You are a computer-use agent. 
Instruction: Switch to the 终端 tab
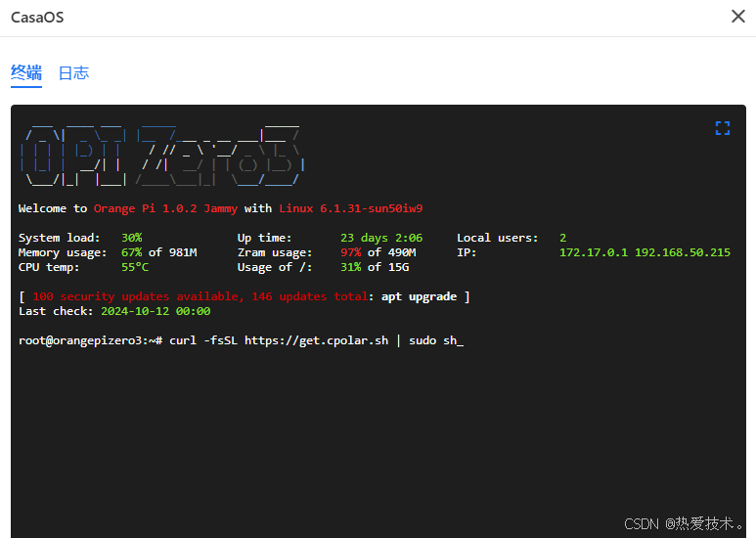coord(26,72)
